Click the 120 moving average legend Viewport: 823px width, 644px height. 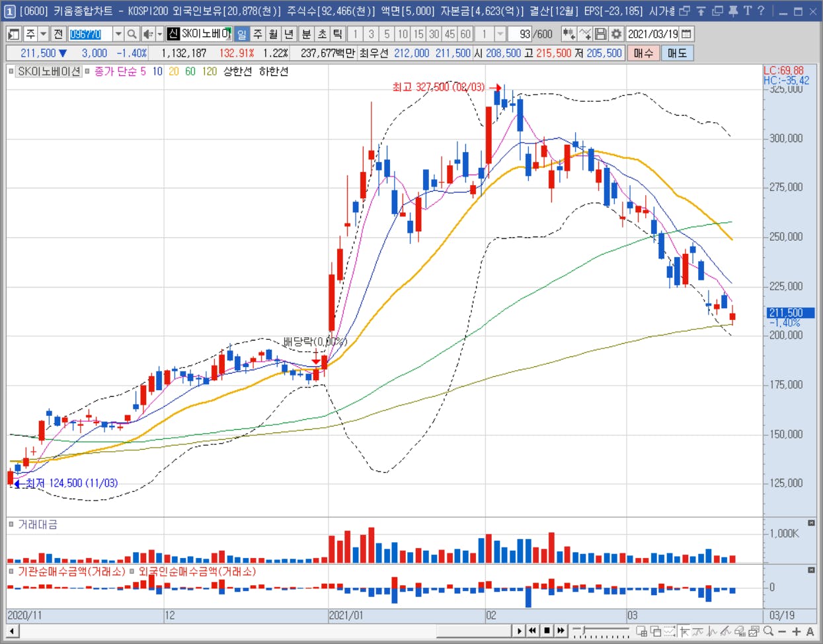click(210, 71)
